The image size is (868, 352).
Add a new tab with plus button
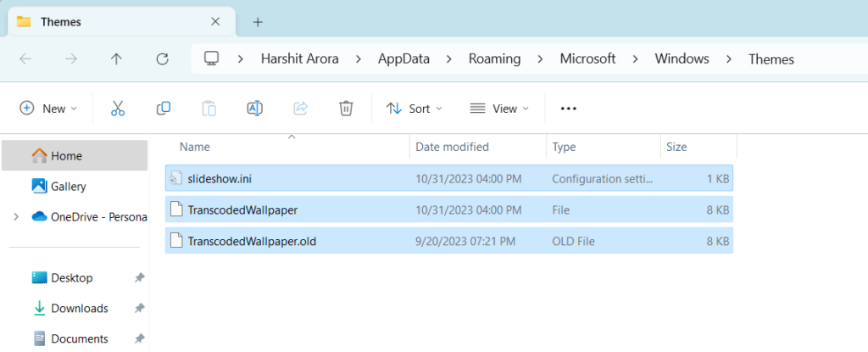[258, 21]
